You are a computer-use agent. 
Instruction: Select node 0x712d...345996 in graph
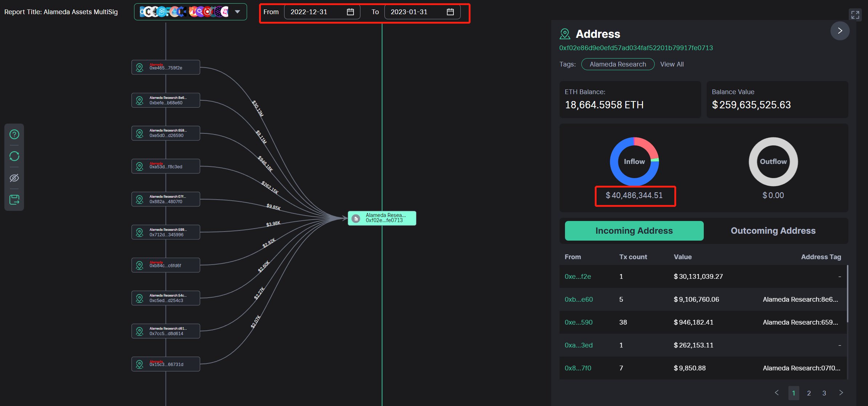click(x=166, y=232)
